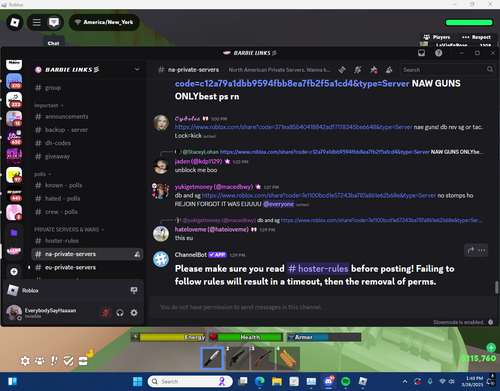Open Discord User Settings gear
Screen dimensions: 500x391
[x=134, y=313]
